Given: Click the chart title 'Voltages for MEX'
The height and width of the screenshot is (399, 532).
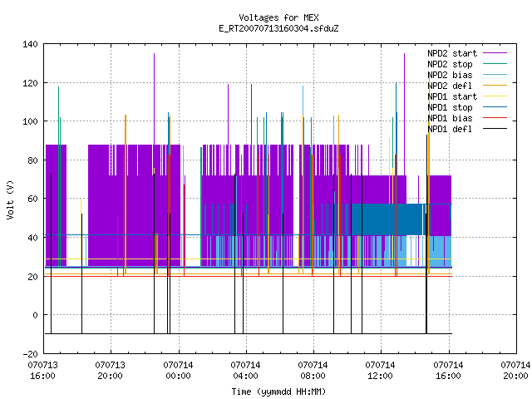Looking at the screenshot, I should click(278, 17).
